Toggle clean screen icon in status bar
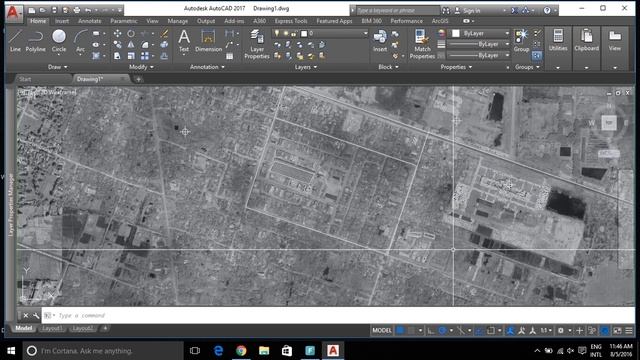640x360 pixels. point(617,330)
